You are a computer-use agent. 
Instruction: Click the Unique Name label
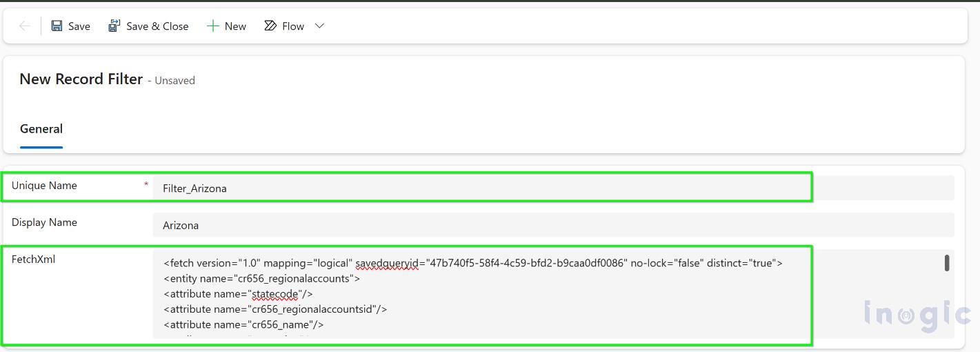[44, 186]
